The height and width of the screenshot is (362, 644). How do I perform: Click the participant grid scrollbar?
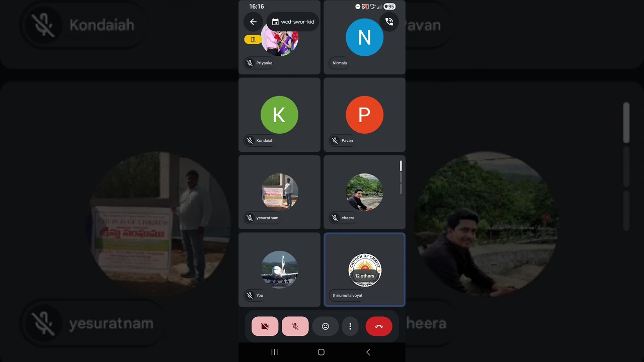click(x=401, y=177)
